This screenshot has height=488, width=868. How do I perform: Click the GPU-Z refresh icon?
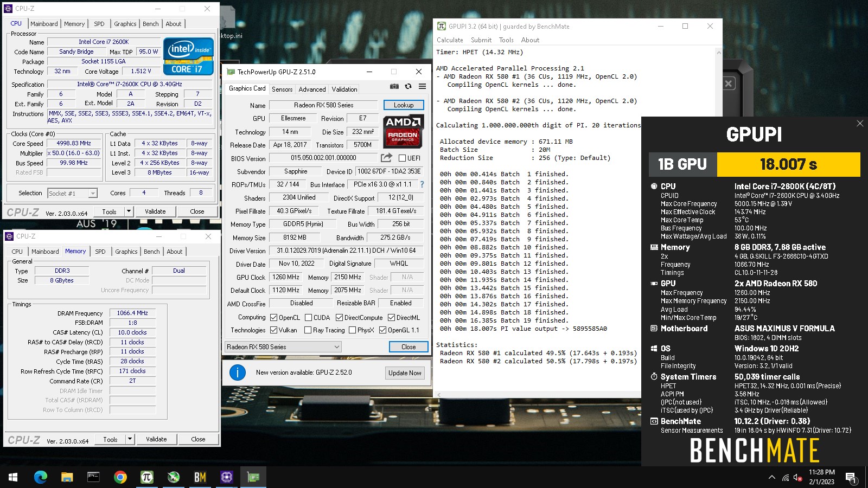tap(409, 86)
